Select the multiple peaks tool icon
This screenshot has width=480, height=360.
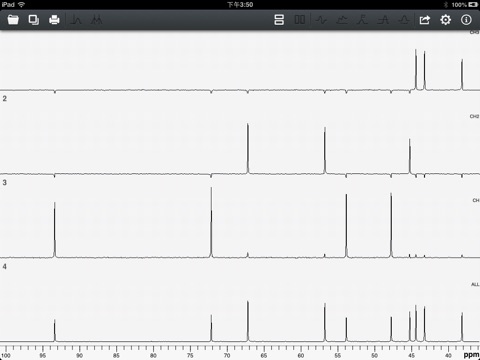[96, 20]
